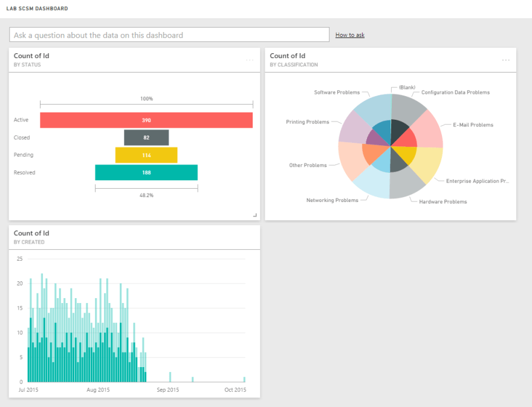Image resolution: width=532 pixels, height=407 pixels.
Task: Click resize handle on Status tile
Action: click(x=255, y=215)
